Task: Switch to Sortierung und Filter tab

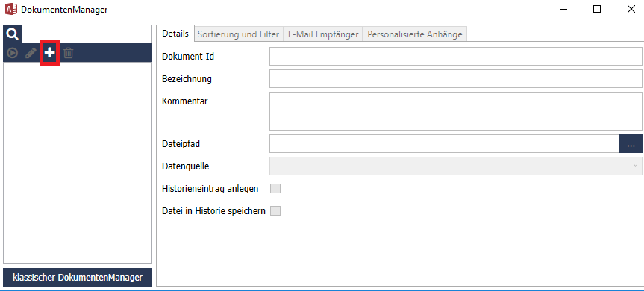Action: click(239, 34)
